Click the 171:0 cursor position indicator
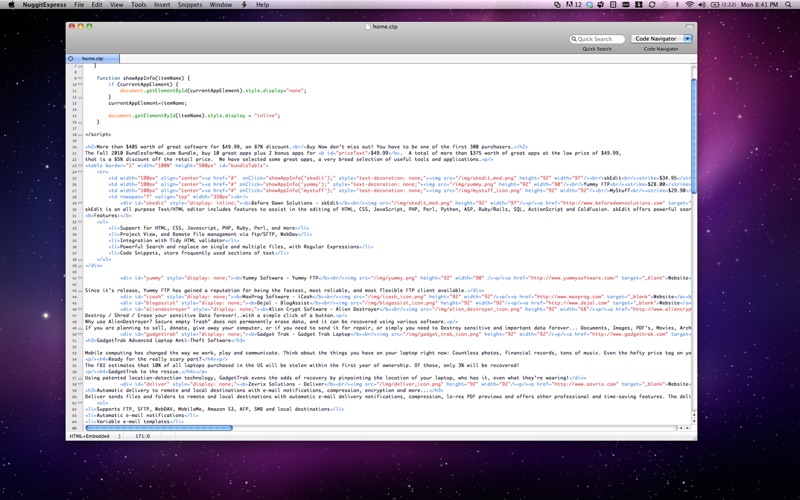Viewport: 800px width, 500px height. (x=142, y=436)
